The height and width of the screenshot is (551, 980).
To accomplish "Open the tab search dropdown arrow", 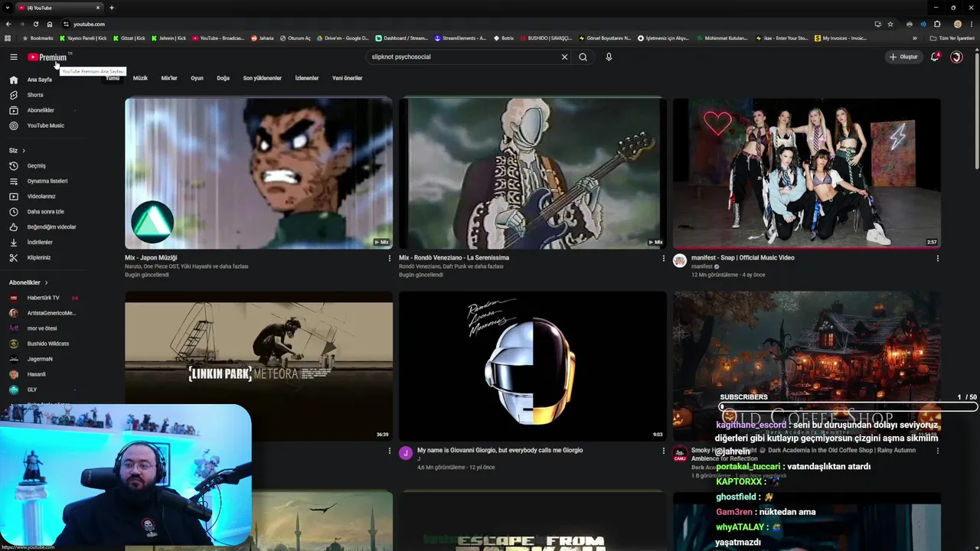I will click(7, 8).
